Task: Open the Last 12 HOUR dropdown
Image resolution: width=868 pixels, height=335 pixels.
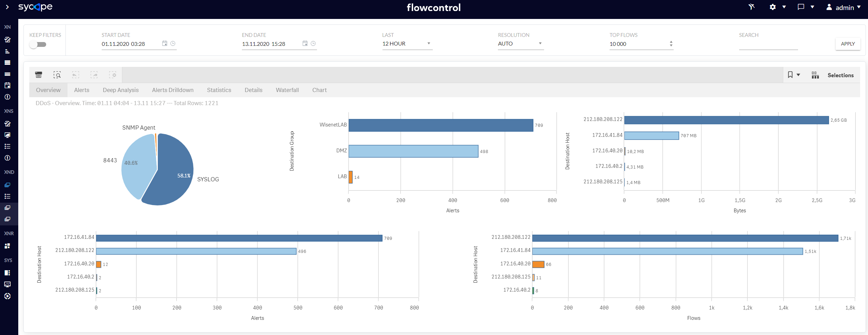Action: (x=407, y=44)
